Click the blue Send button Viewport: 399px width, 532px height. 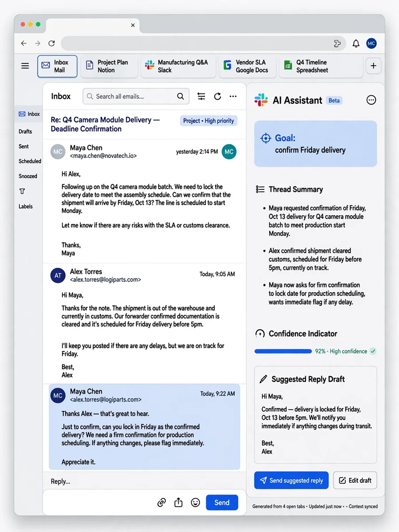point(222,502)
